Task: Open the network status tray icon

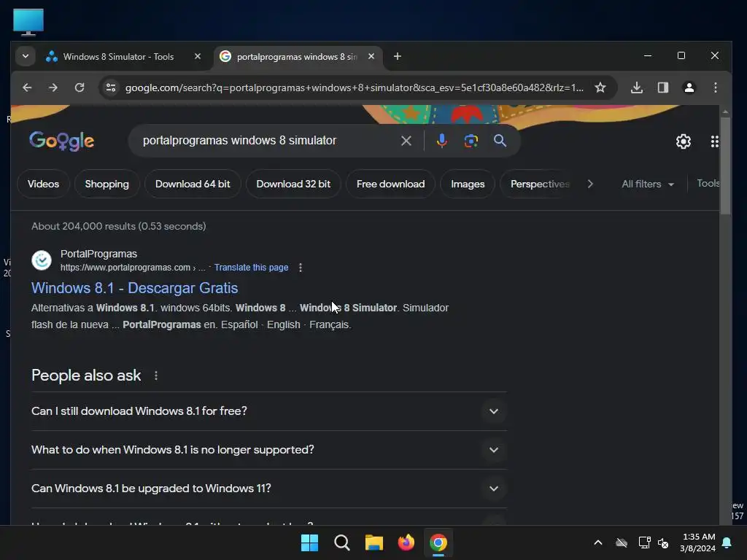Action: (645, 542)
